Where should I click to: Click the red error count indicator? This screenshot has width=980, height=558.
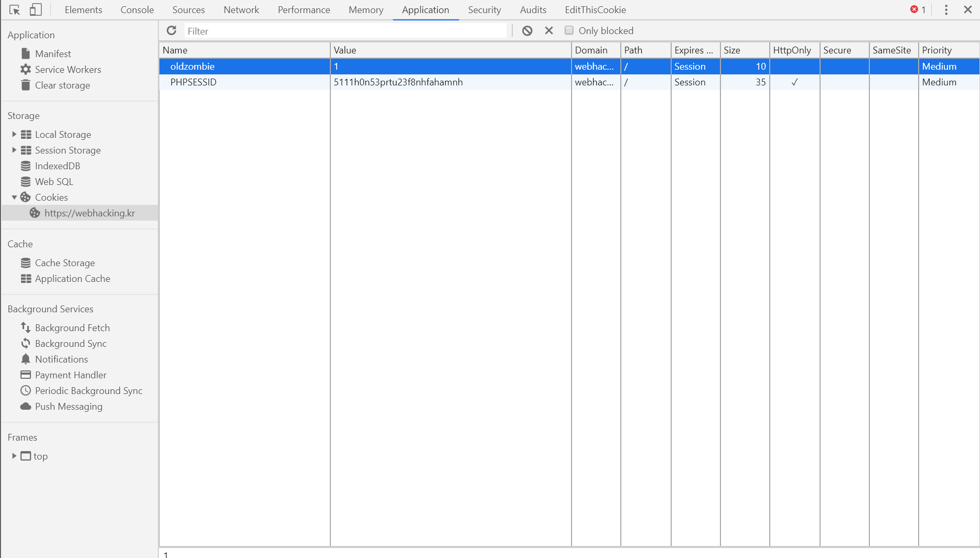[x=918, y=9]
